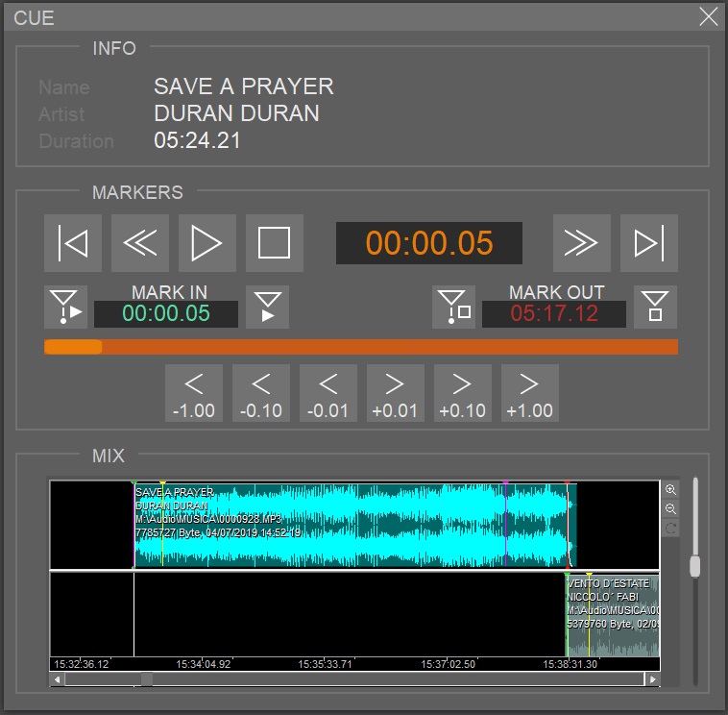The height and width of the screenshot is (715, 728).
Task: Step the position back by 0.01
Action: pos(328,393)
